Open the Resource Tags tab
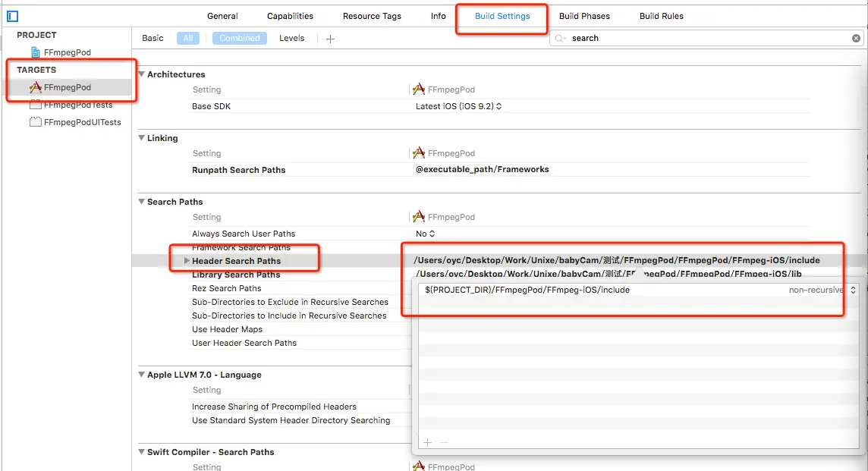The width and height of the screenshot is (868, 471). [x=372, y=16]
